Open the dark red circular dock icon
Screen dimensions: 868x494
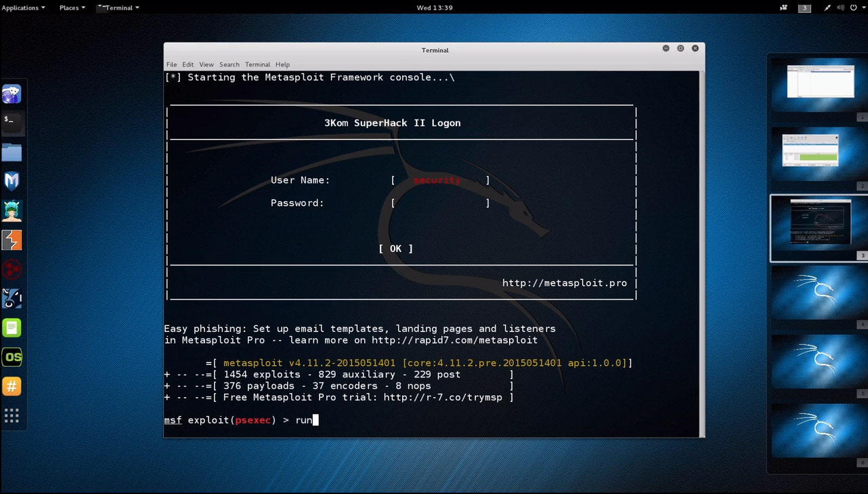[12, 269]
